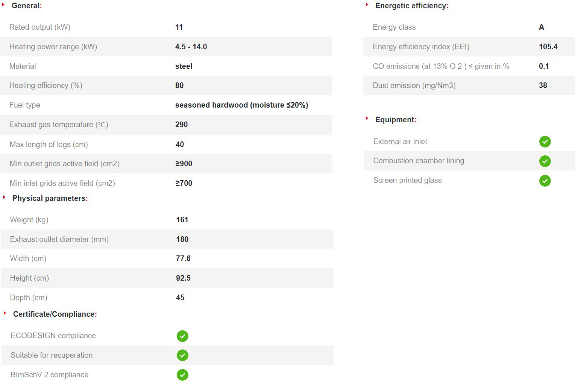Click the BImSchV 2 compliance checkmark
This screenshot has width=575, height=392.
pos(182,375)
